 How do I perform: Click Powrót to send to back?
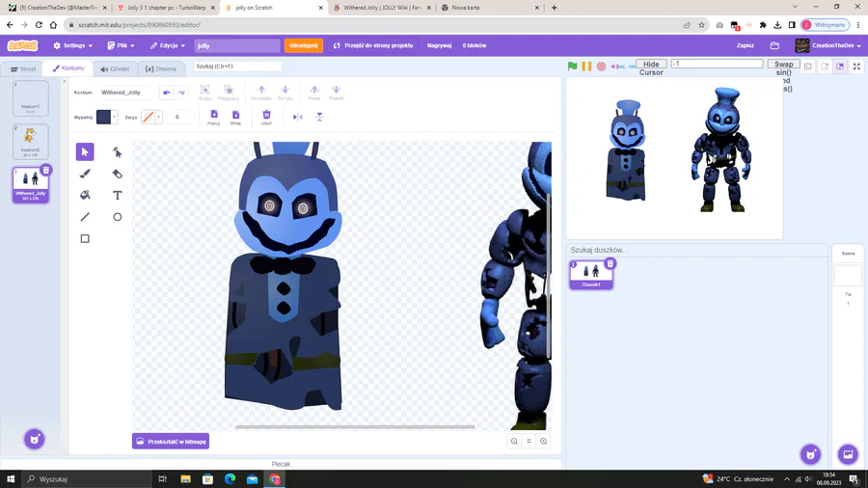[336, 93]
